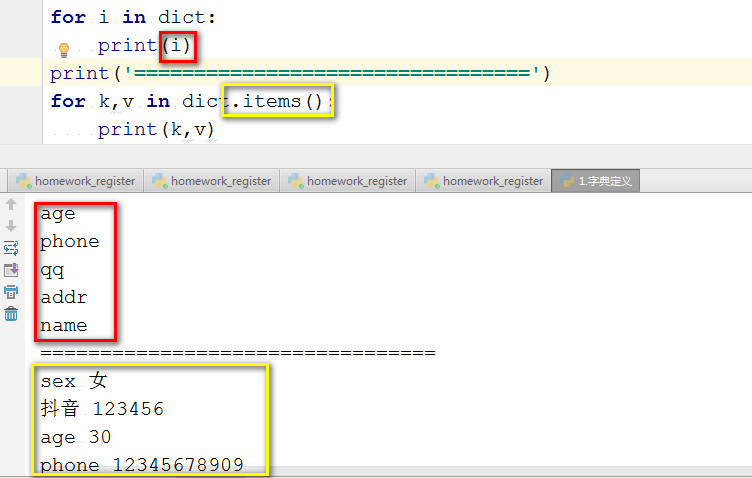This screenshot has width=752, height=478.
Task: Click '.items()' in the for loop
Action: [x=277, y=101]
